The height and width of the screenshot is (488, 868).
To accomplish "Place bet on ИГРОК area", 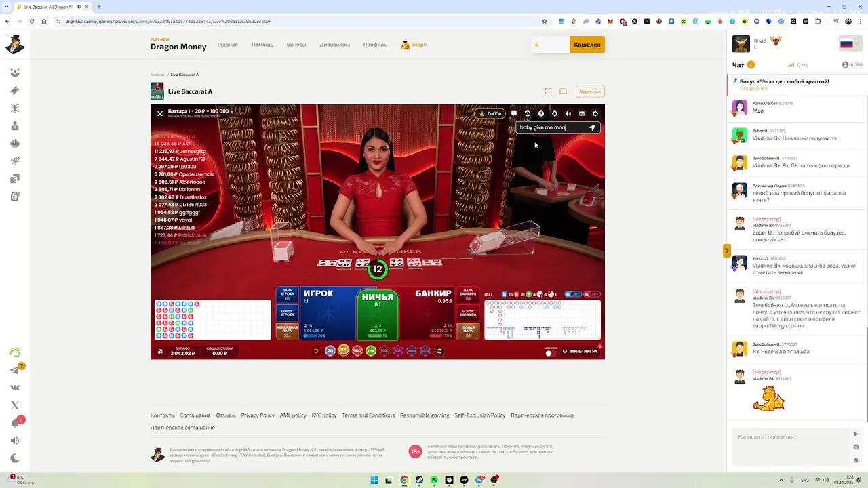I will point(328,313).
